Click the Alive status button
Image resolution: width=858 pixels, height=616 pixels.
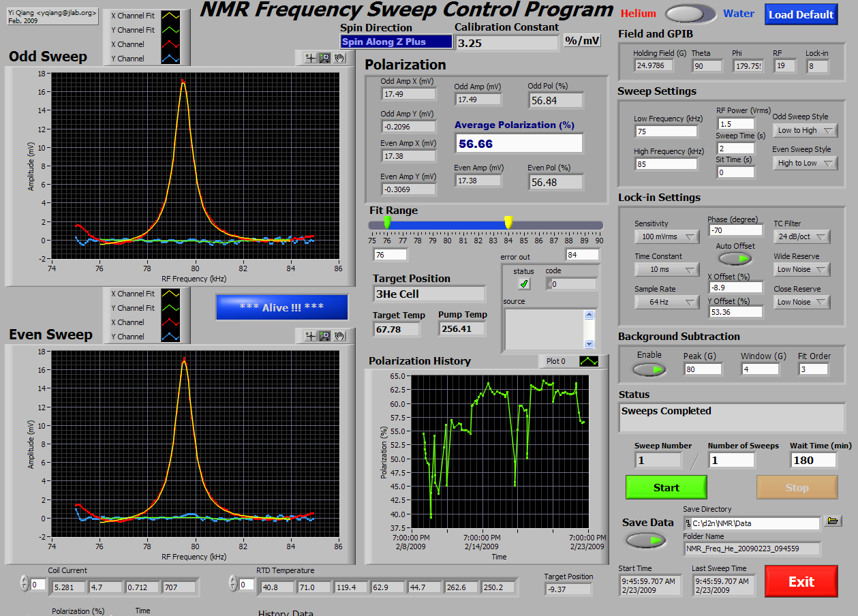281,307
